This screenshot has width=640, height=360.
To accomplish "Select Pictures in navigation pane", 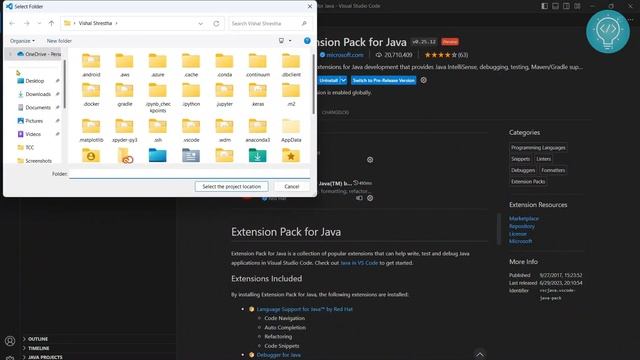I will click(34, 121).
